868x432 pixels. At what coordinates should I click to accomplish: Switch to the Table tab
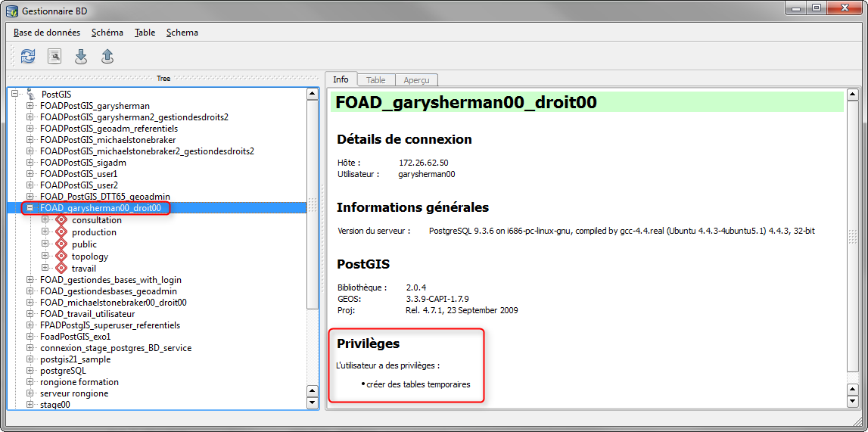[x=375, y=80]
